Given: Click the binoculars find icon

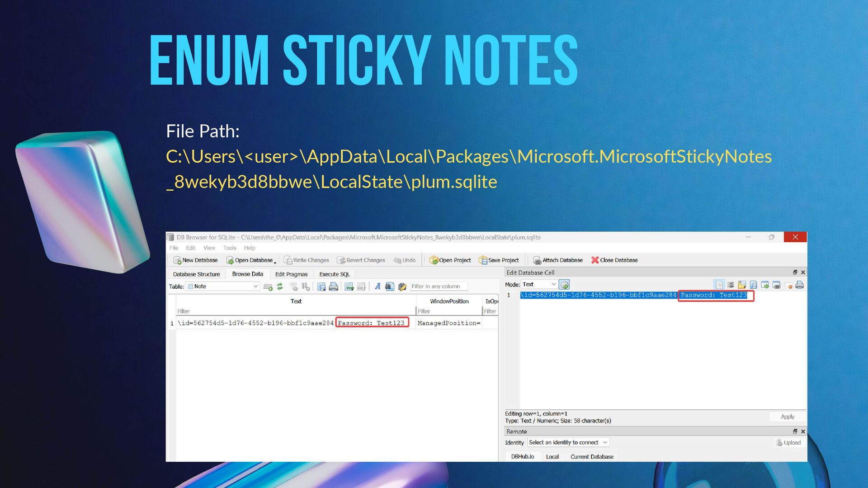Looking at the screenshot, I should click(390, 286).
